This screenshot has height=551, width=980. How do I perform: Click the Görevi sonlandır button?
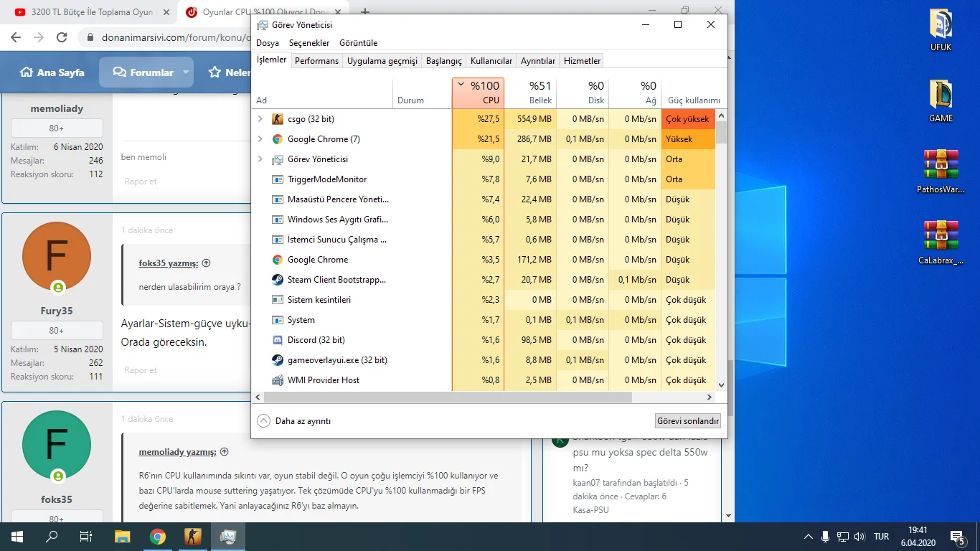pos(688,421)
